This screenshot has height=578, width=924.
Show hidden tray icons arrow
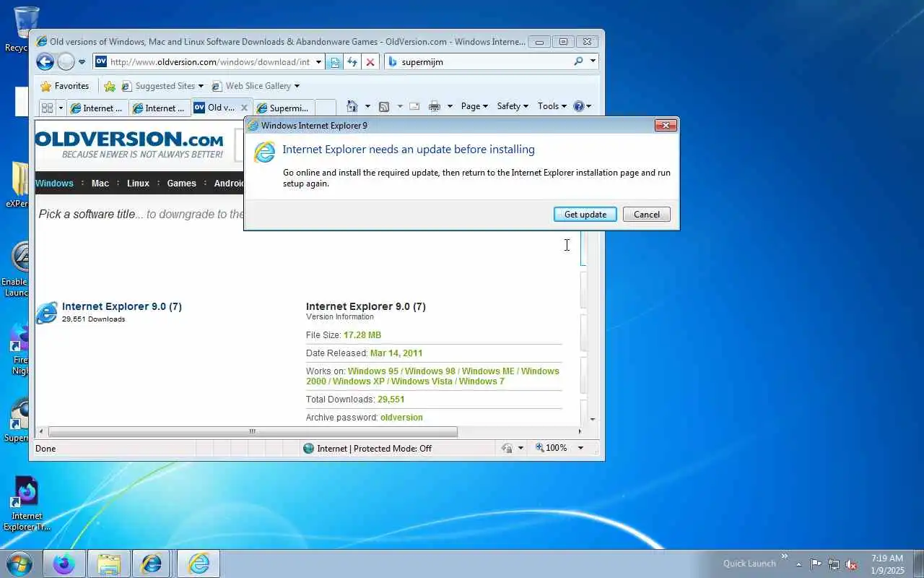coord(799,564)
